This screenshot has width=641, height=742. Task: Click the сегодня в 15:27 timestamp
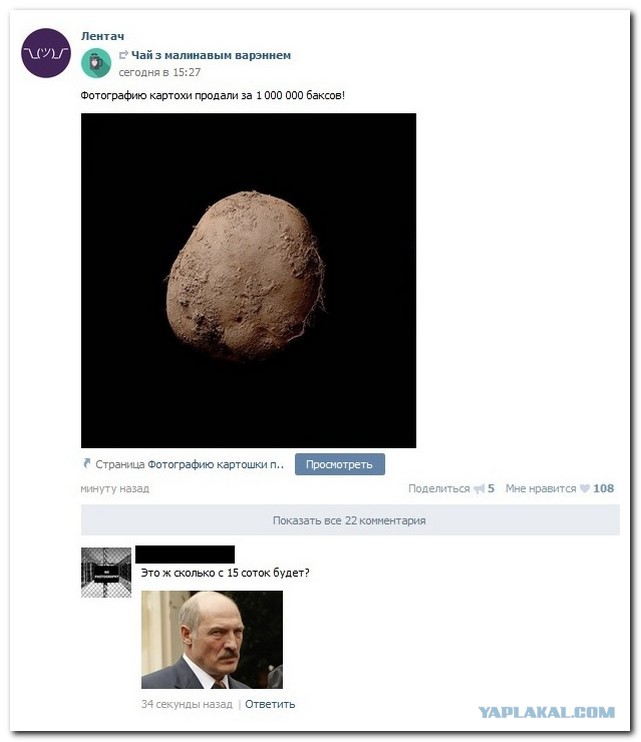[x=159, y=72]
